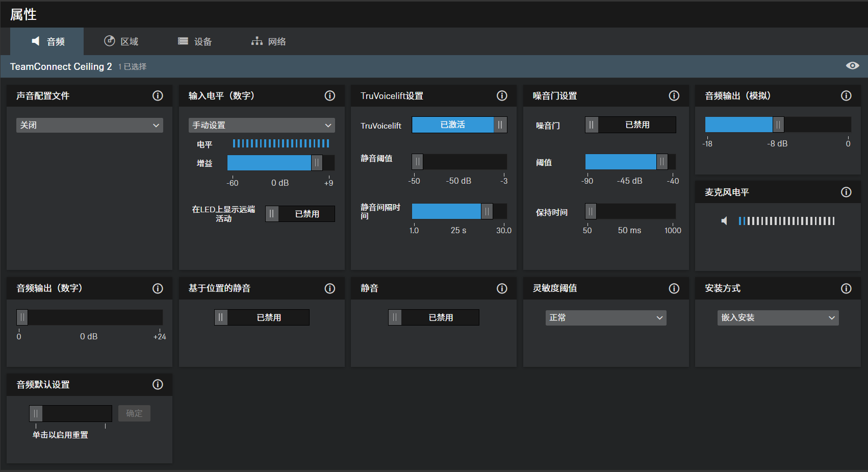
Task: Click the 增益 gain slider handle
Action: [x=317, y=163]
